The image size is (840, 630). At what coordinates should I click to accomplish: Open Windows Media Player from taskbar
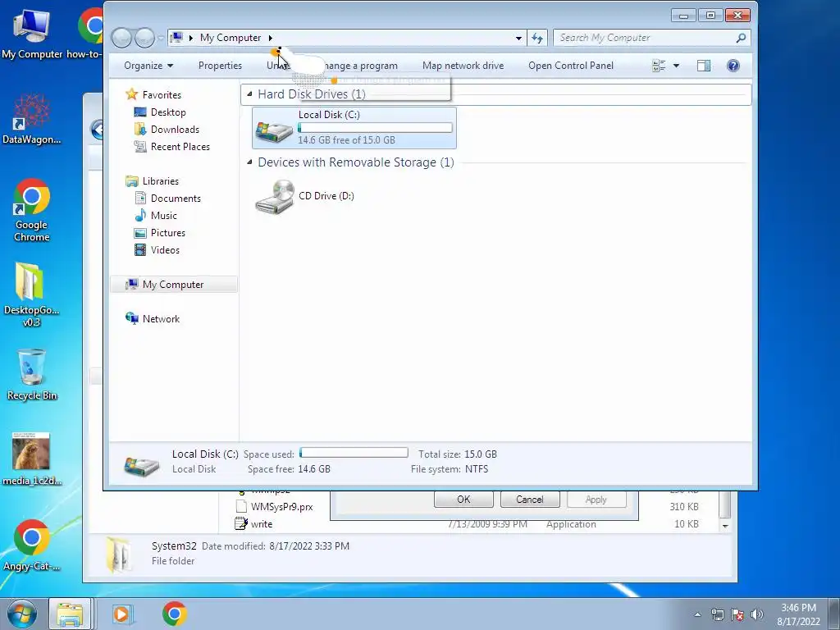coord(121,614)
